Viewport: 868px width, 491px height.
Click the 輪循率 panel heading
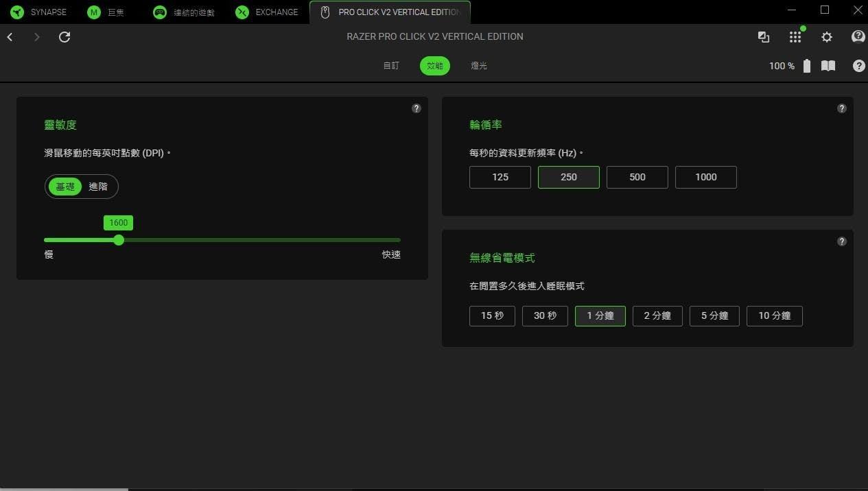point(486,125)
